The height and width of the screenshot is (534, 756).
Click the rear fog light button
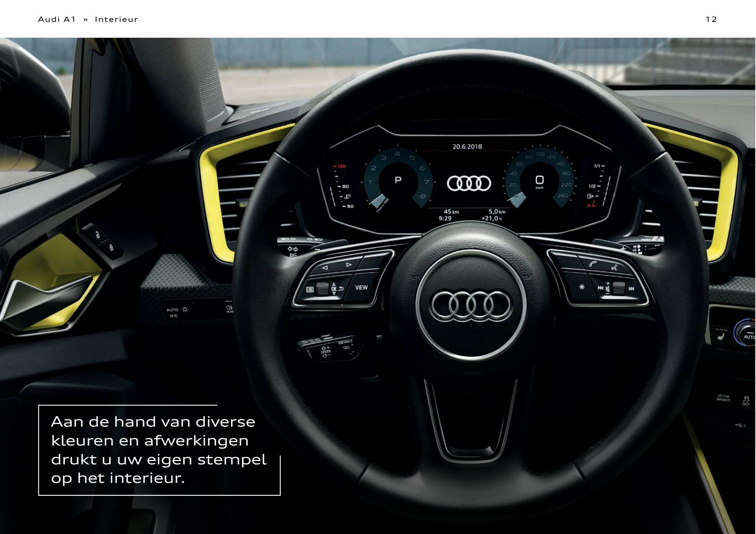(x=229, y=309)
